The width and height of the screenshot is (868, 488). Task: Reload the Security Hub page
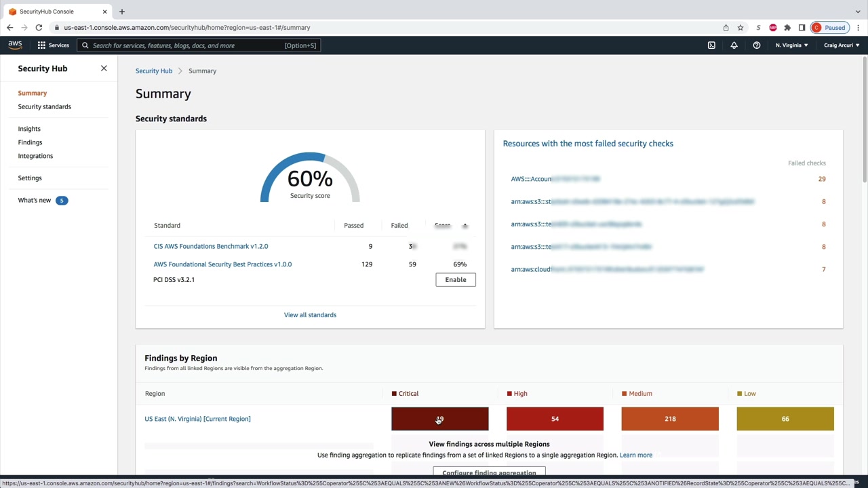click(x=39, y=28)
